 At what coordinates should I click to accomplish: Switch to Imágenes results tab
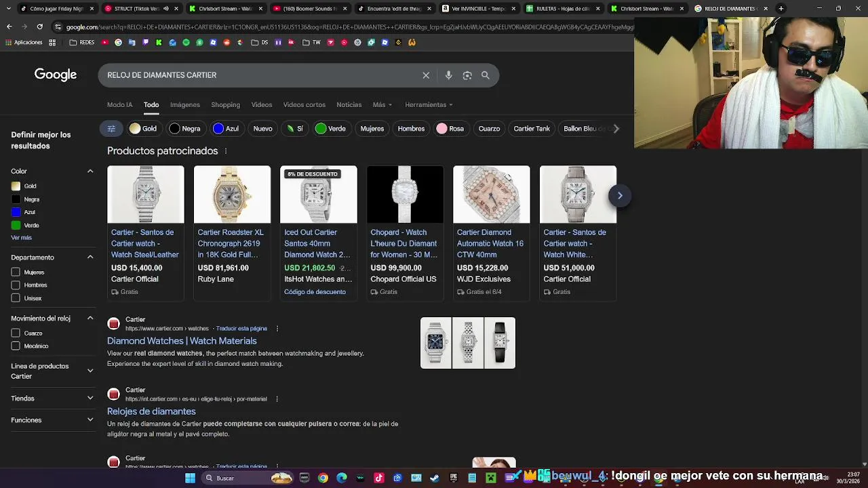point(185,105)
